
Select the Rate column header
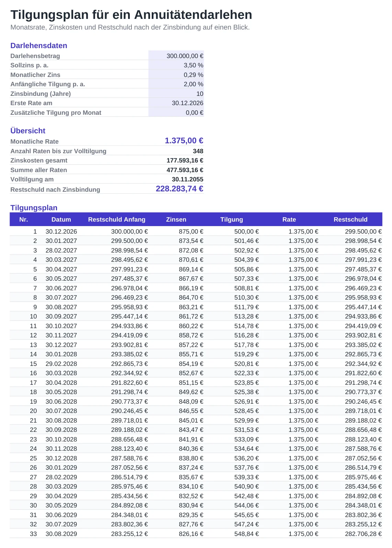289,220
